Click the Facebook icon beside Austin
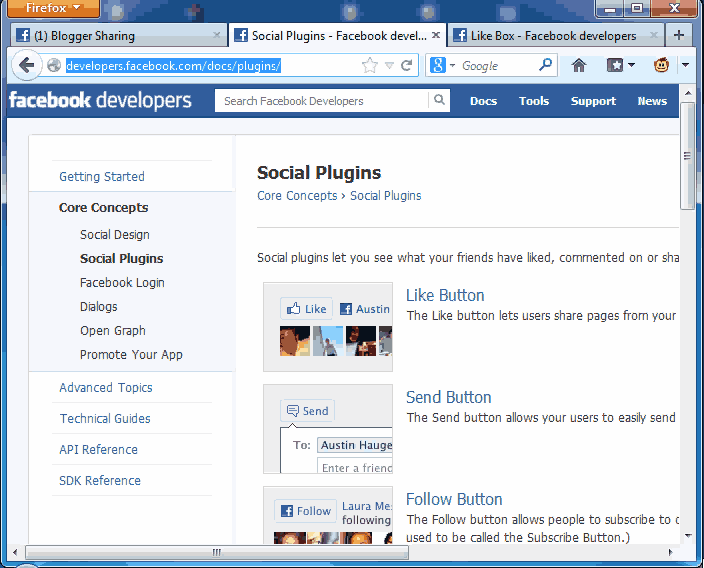This screenshot has height=568, width=704. [346, 309]
